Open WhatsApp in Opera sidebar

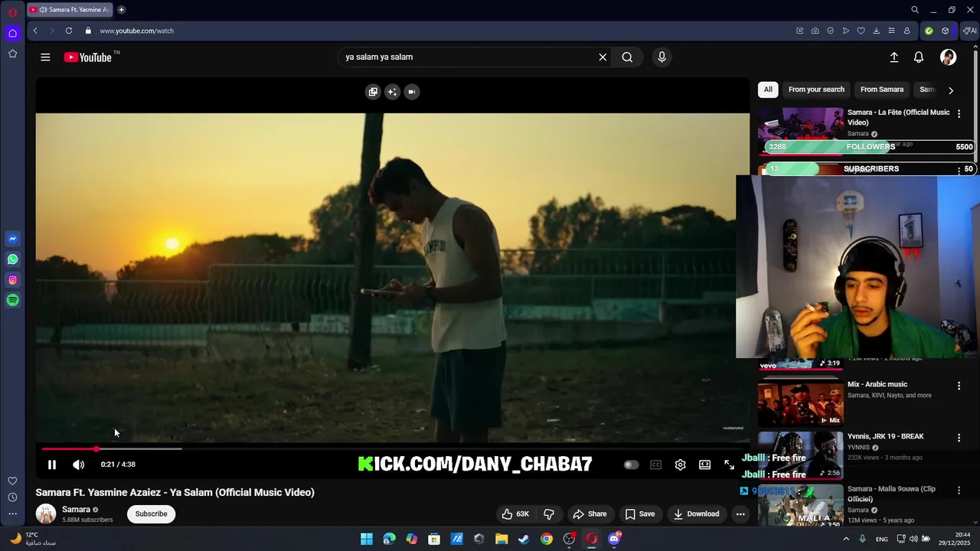12,259
